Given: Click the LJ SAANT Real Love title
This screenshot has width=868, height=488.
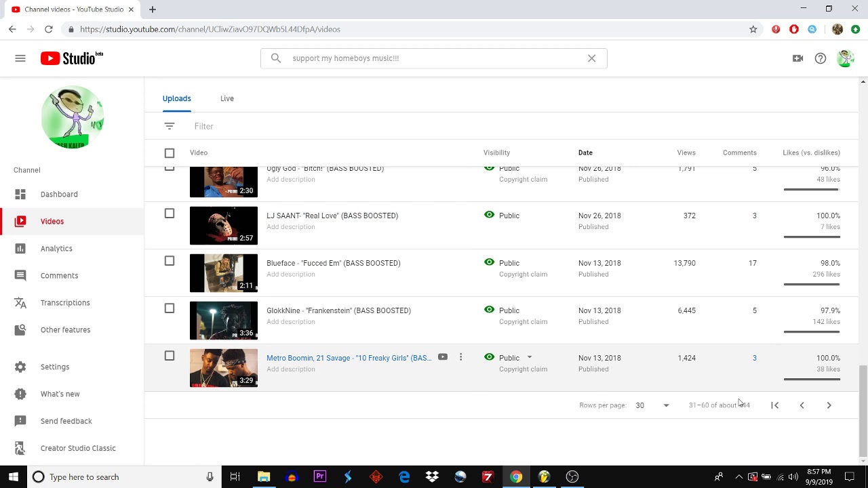Looking at the screenshot, I should 332,216.
